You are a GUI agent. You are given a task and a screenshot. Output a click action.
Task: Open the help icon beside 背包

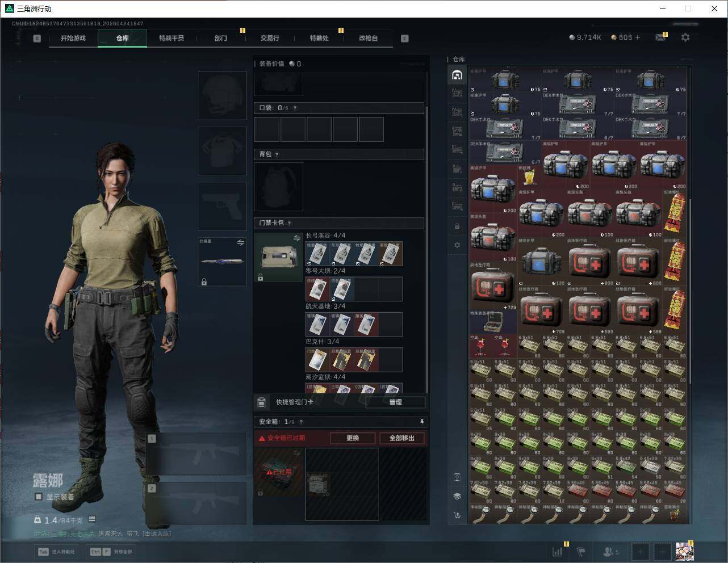point(277,154)
